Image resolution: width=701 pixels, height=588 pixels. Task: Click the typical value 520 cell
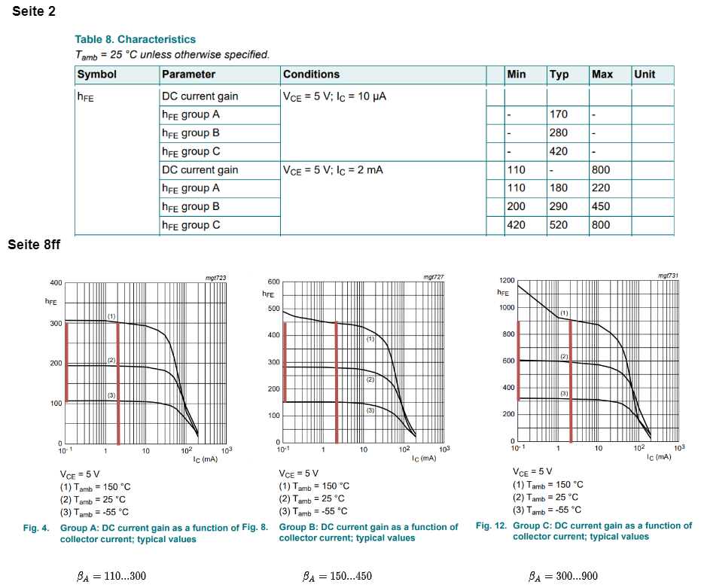click(559, 225)
